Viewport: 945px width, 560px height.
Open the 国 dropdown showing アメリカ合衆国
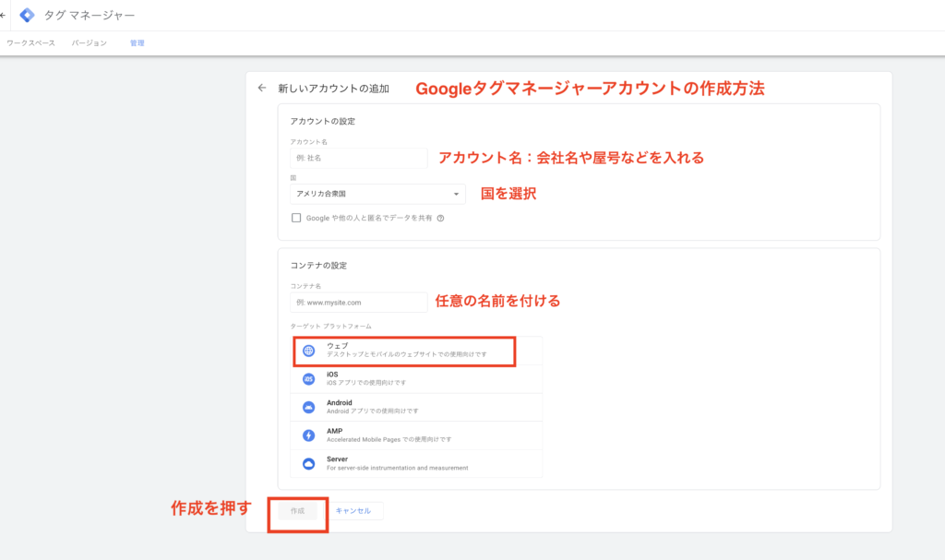pyautogui.click(x=377, y=194)
